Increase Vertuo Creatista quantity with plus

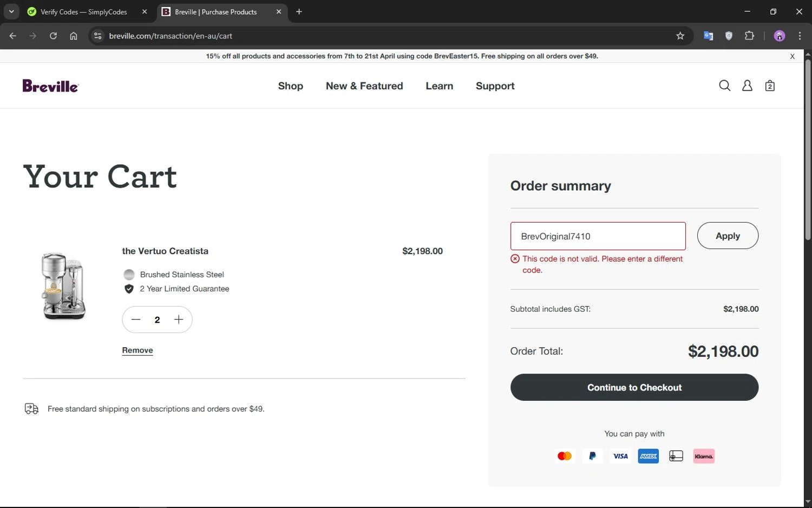[x=179, y=320]
